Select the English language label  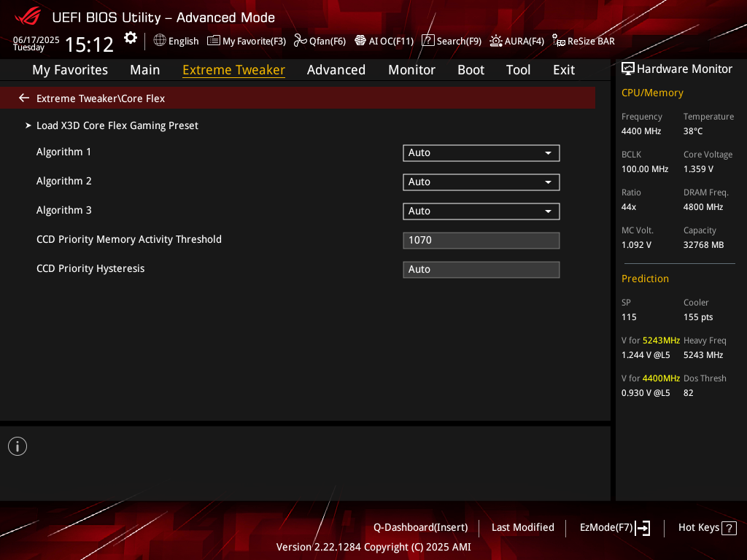[x=183, y=42]
